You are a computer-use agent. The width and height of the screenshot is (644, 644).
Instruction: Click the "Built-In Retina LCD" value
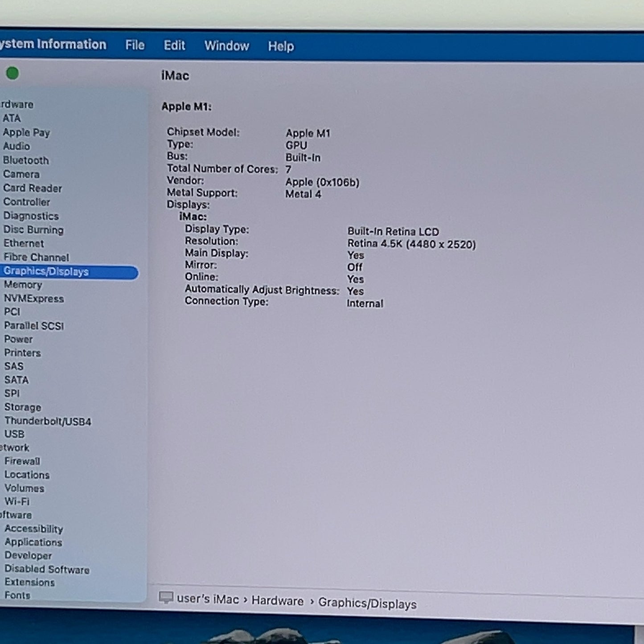[x=393, y=232]
